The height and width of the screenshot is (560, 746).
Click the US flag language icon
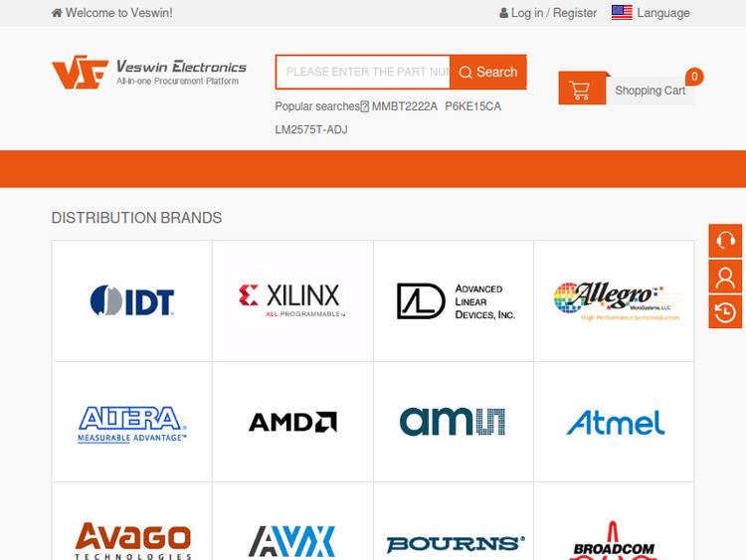coord(622,13)
